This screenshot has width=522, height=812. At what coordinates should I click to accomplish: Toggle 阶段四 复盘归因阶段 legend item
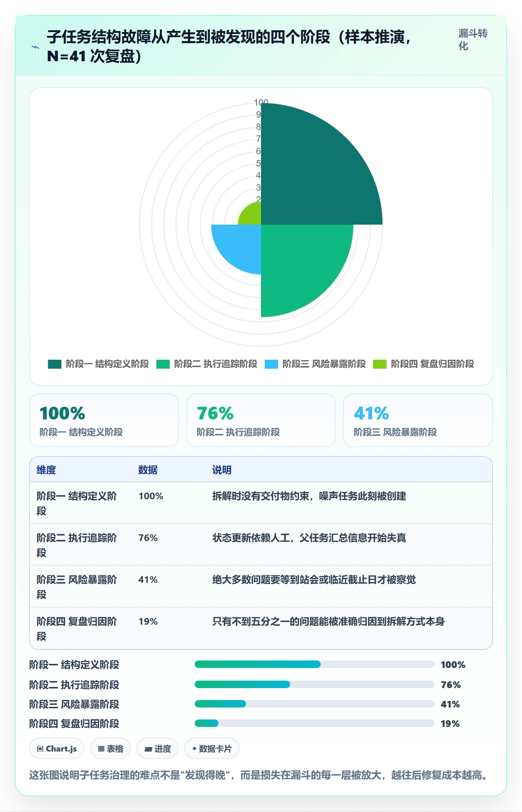tap(424, 364)
